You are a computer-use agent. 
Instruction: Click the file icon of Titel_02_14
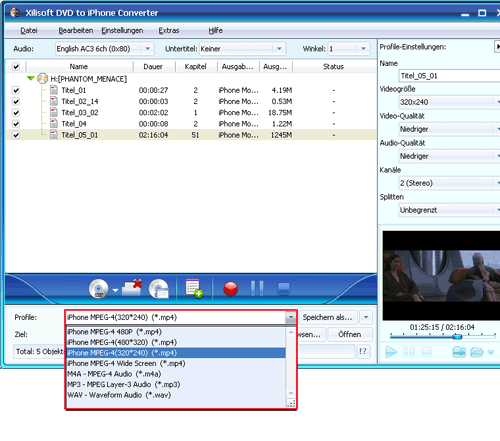pos(54,101)
